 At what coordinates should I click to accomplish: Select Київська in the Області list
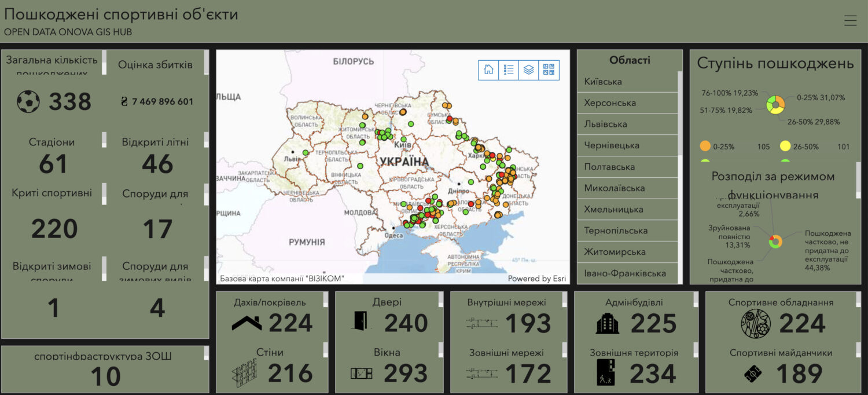click(x=627, y=82)
